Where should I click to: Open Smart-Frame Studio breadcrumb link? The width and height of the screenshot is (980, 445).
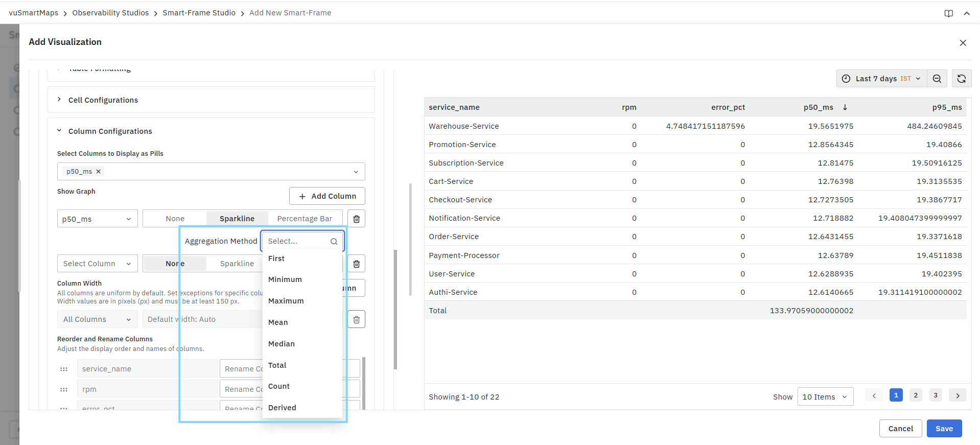coord(199,13)
